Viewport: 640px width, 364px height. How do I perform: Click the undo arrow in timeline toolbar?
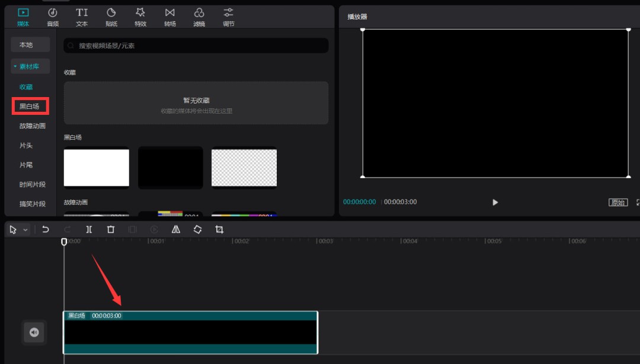tap(46, 230)
